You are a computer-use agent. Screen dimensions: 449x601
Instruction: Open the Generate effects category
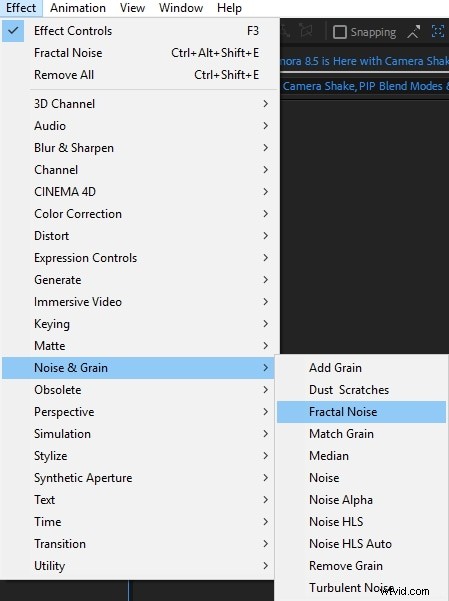coord(138,280)
